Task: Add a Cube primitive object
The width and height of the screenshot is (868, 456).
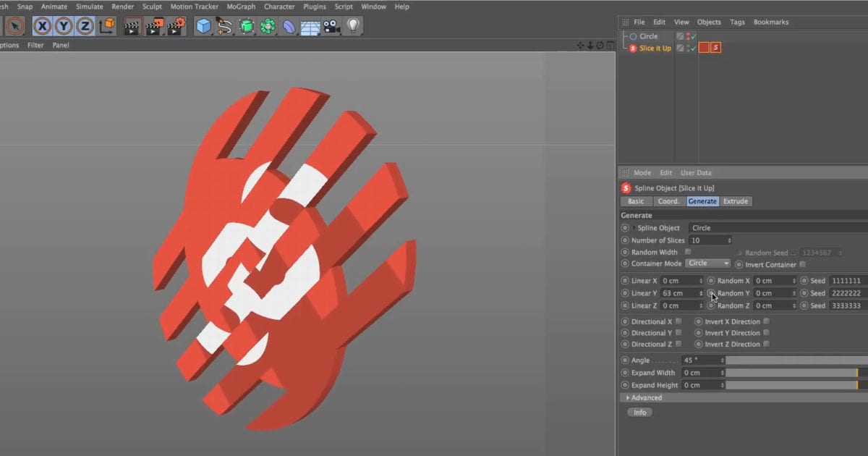Action: (204, 26)
